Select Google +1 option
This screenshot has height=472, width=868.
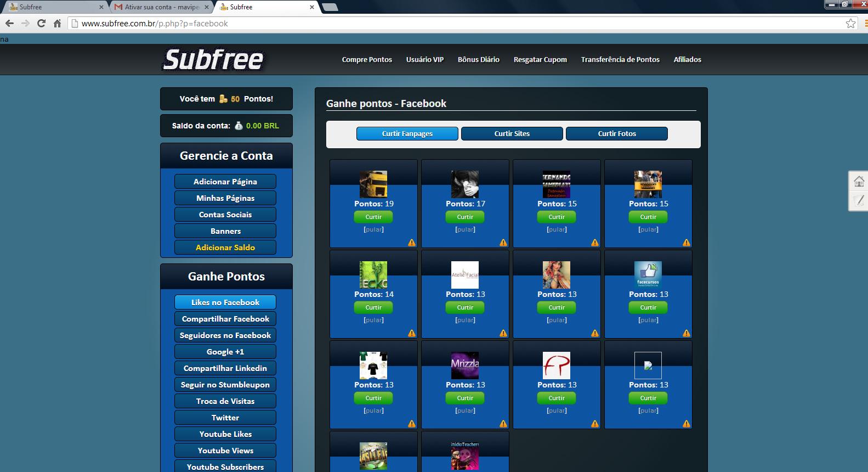coord(225,352)
